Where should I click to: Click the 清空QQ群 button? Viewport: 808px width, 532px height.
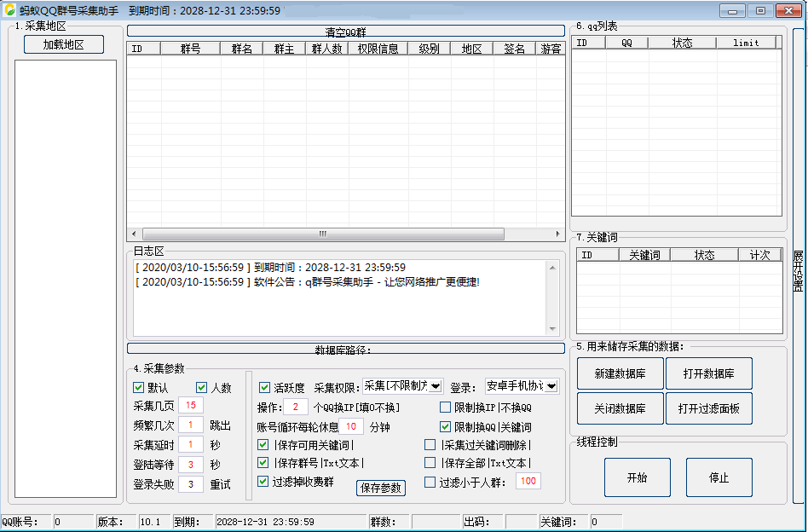tap(346, 32)
